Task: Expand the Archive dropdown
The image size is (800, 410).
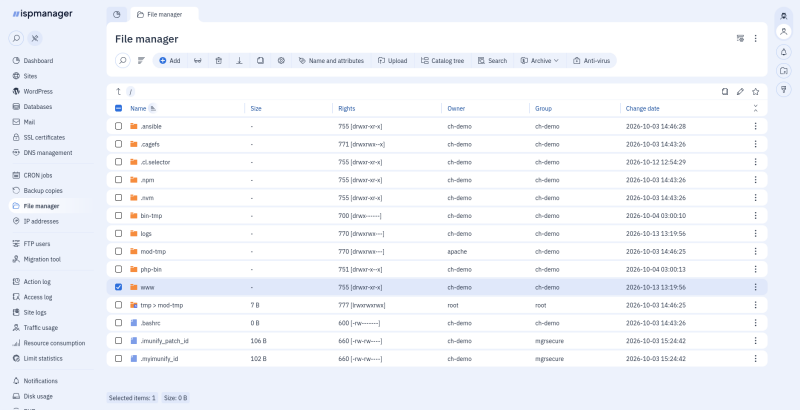Action: pos(540,61)
